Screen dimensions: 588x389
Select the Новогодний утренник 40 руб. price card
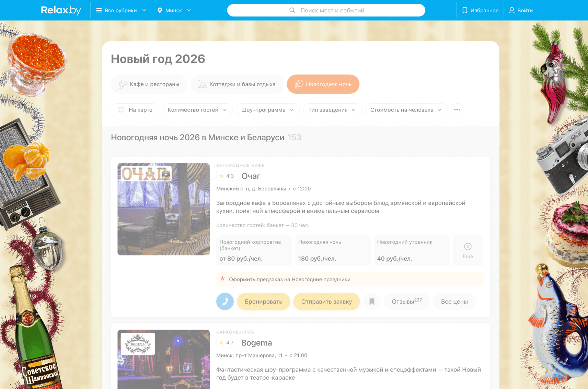412,250
